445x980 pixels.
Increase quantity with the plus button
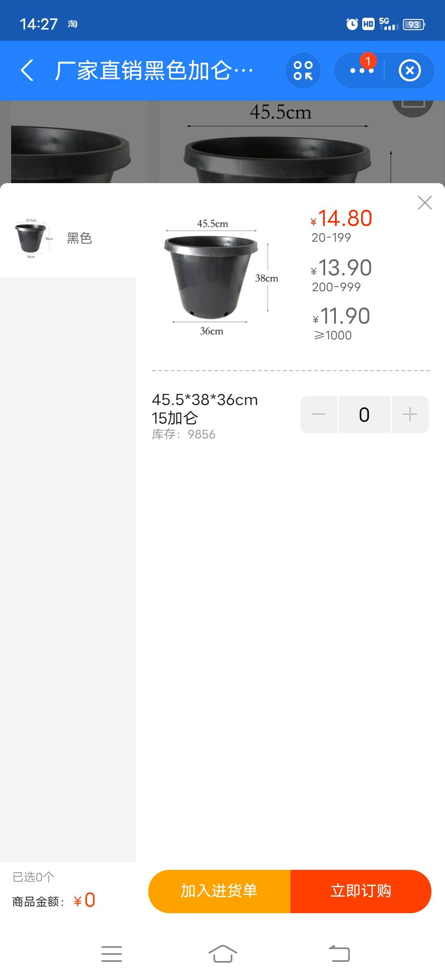coord(410,414)
